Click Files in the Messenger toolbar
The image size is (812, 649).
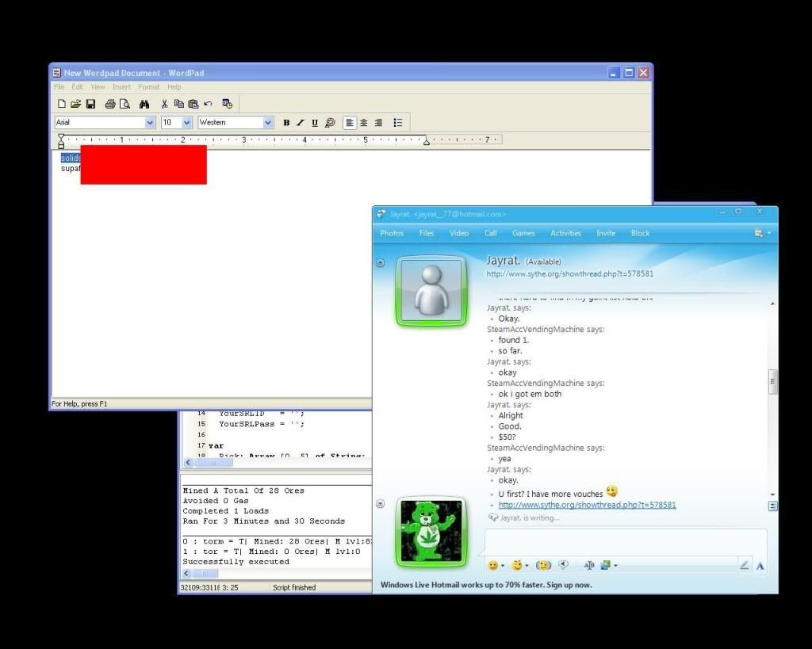tap(426, 234)
